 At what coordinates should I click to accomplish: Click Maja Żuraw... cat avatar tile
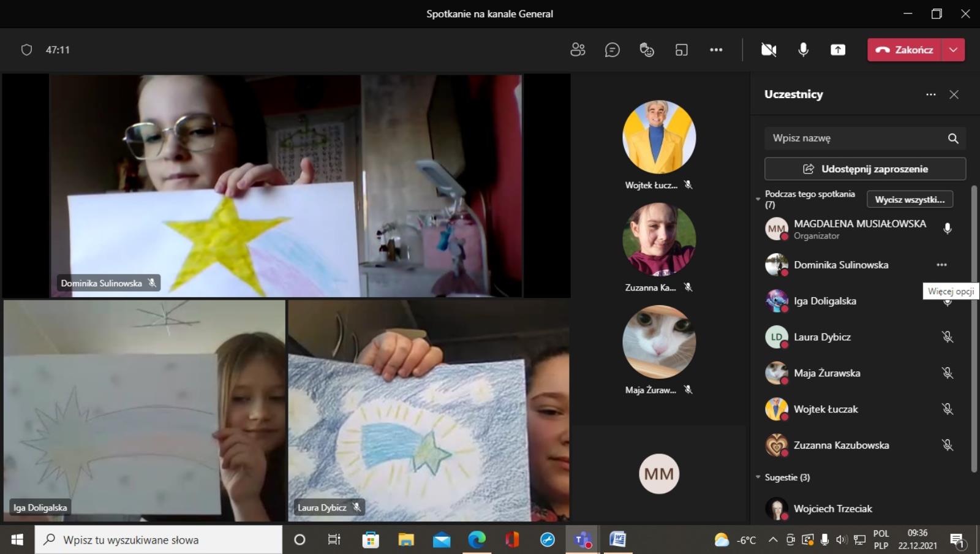click(x=659, y=342)
